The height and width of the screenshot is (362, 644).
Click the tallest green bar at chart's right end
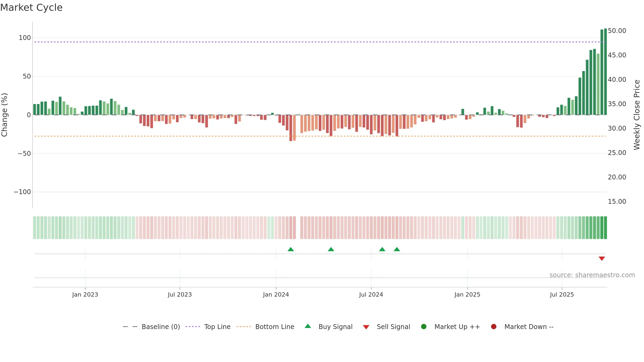tap(605, 72)
